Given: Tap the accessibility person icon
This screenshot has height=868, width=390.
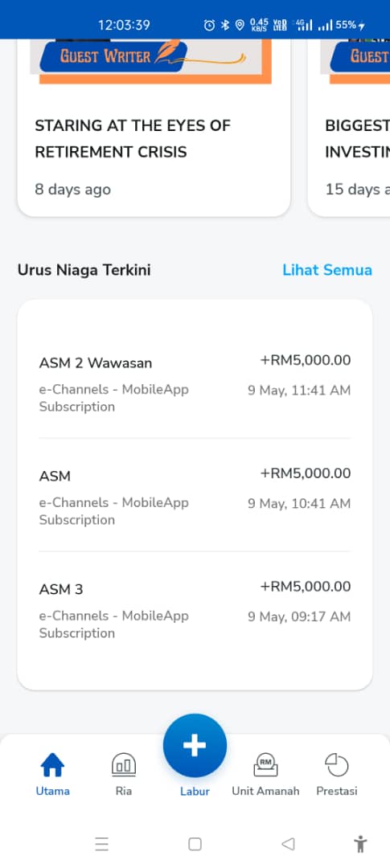Looking at the screenshot, I should (x=360, y=844).
